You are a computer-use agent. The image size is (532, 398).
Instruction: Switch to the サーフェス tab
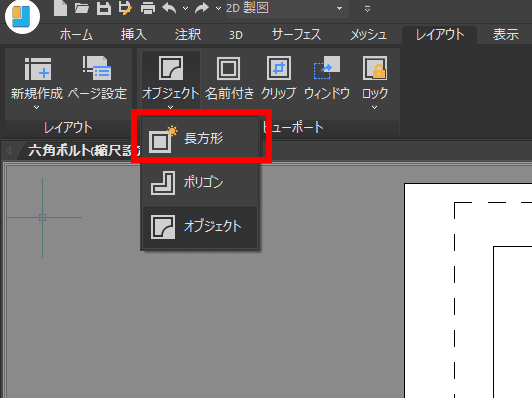296,35
